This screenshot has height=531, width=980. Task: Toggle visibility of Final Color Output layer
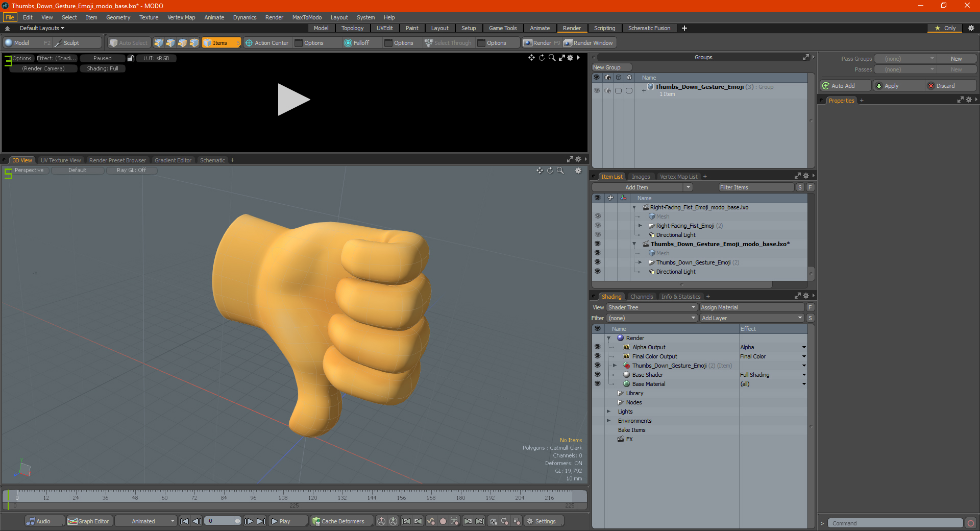[598, 356]
